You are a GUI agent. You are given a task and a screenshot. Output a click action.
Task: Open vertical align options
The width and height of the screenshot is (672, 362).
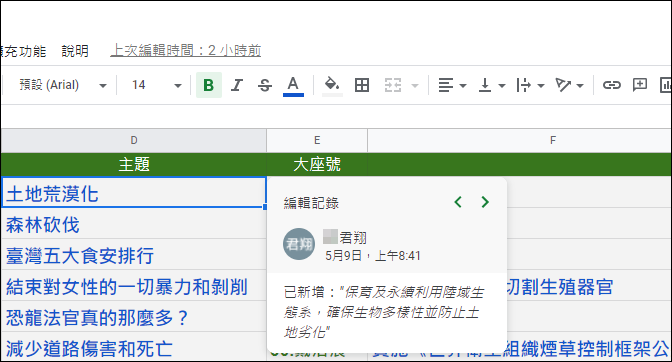[x=491, y=85]
